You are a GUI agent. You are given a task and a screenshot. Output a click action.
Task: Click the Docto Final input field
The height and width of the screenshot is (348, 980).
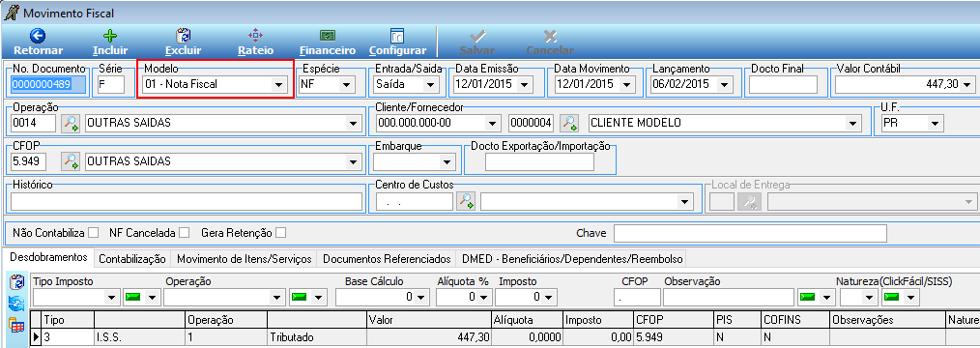(783, 84)
